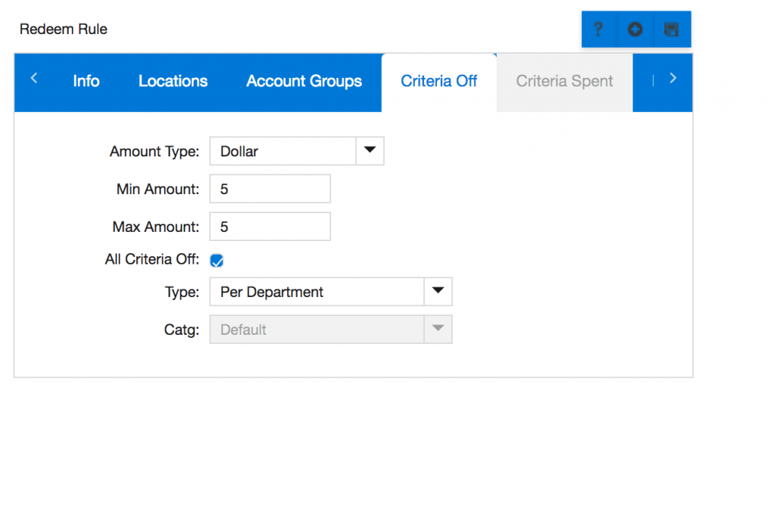Click the All Criteria Off label

click(152, 260)
